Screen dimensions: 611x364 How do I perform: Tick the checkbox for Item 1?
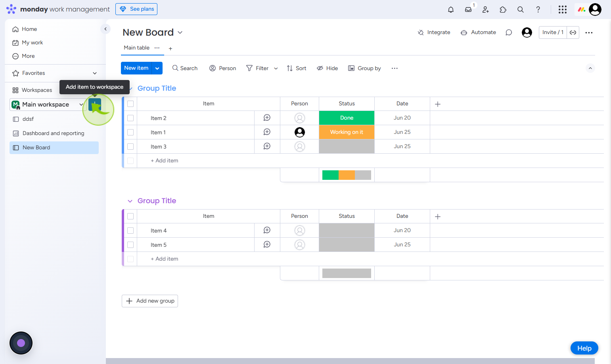130,132
